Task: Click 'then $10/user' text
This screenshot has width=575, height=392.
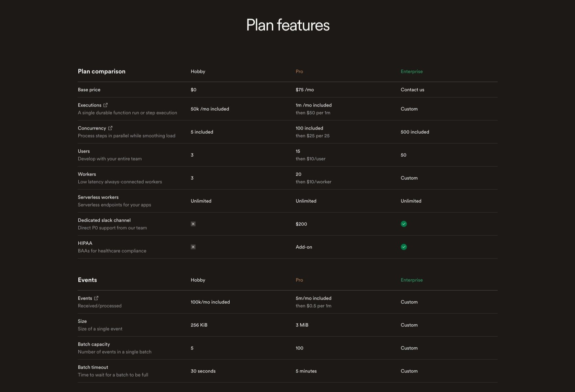Action: point(311,159)
